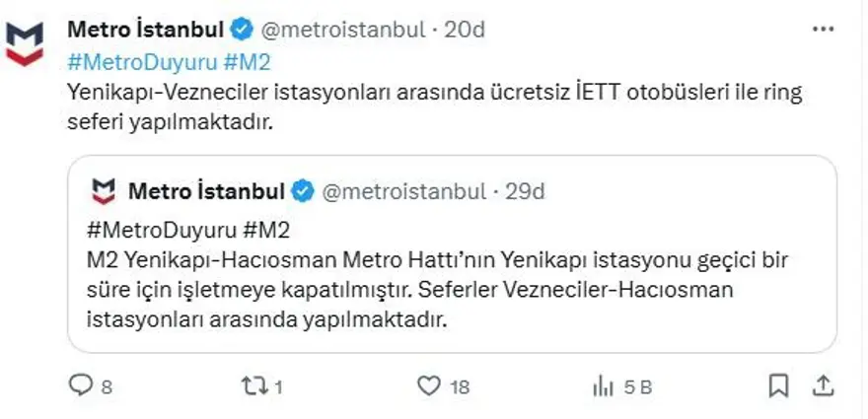Click Metro İstanbul profile avatar logo
868x419 pixels.
[26, 43]
